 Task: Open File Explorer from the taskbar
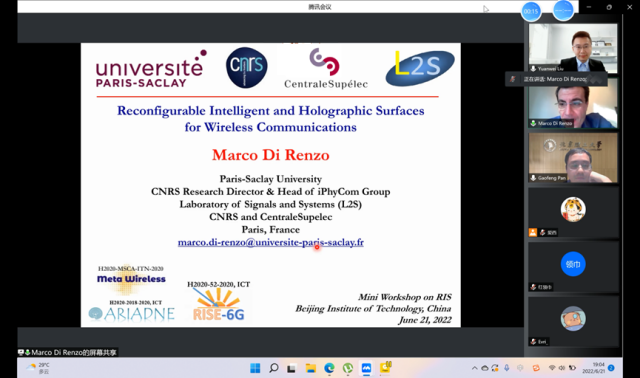(311, 368)
